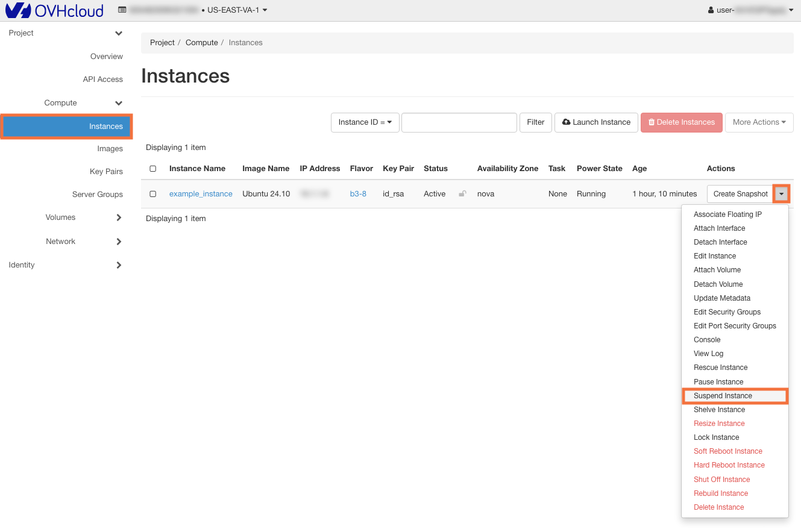This screenshot has width=801, height=532.
Task: Open API Access in the sidebar
Action: click(103, 80)
